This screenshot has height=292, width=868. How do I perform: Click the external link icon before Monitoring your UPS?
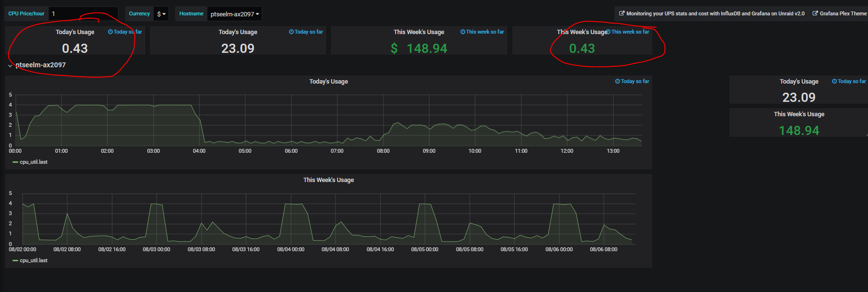[622, 13]
